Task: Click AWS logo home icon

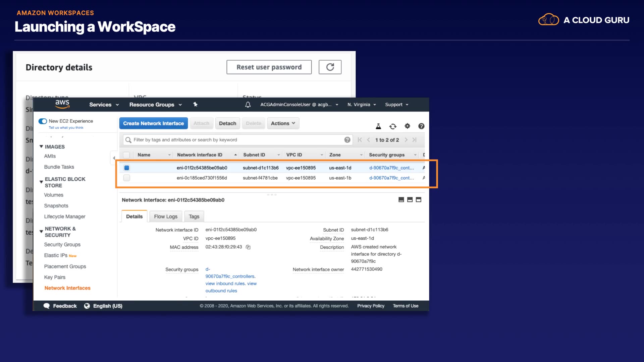Action: pos(62,104)
